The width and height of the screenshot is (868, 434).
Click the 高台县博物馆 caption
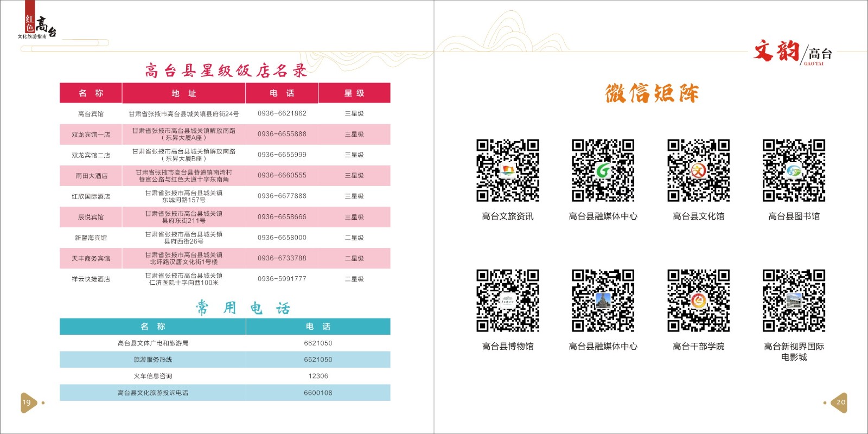(x=508, y=347)
